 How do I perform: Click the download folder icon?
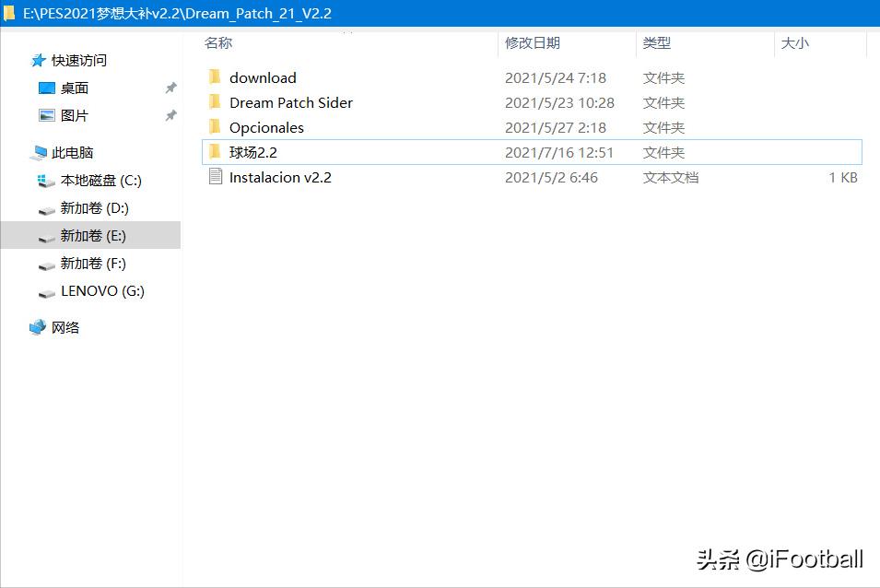[x=215, y=76]
